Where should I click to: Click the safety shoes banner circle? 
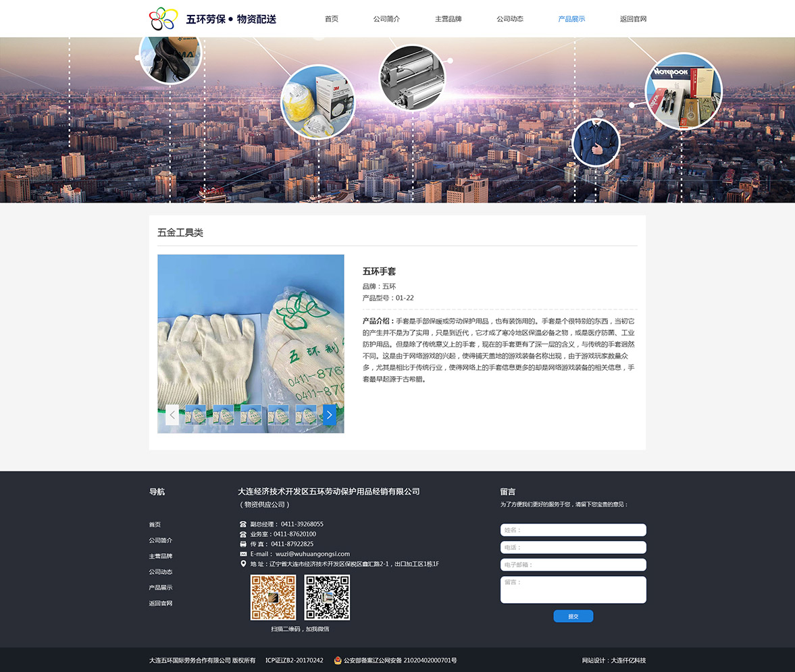170,55
